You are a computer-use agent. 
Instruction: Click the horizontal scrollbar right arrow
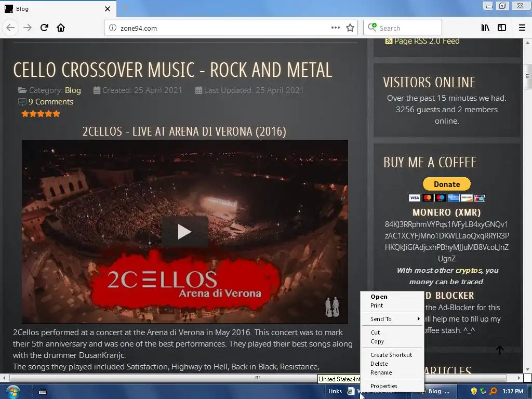[519, 378]
